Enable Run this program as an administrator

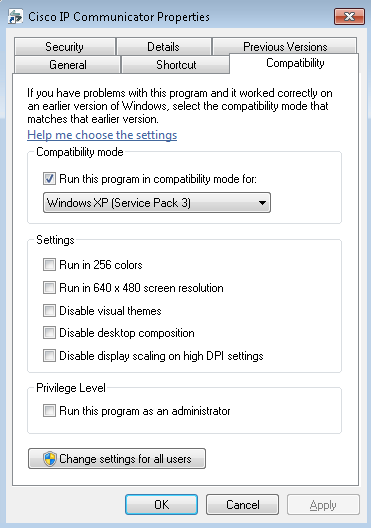49,411
